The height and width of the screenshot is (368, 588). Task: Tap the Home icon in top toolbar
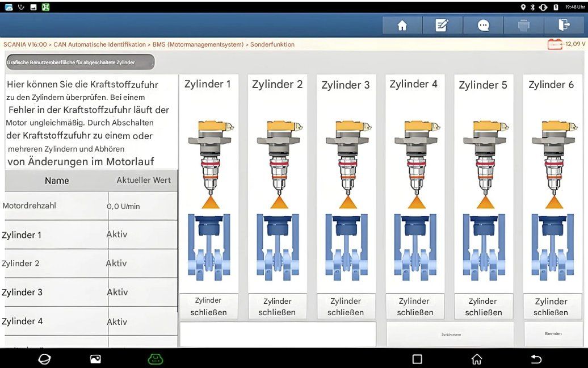(402, 26)
